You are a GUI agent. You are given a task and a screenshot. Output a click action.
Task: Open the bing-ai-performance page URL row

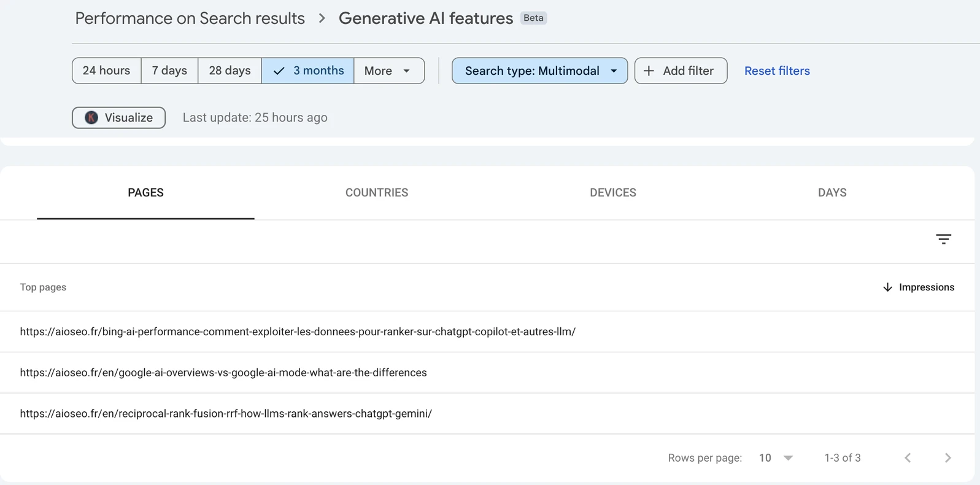click(487, 332)
